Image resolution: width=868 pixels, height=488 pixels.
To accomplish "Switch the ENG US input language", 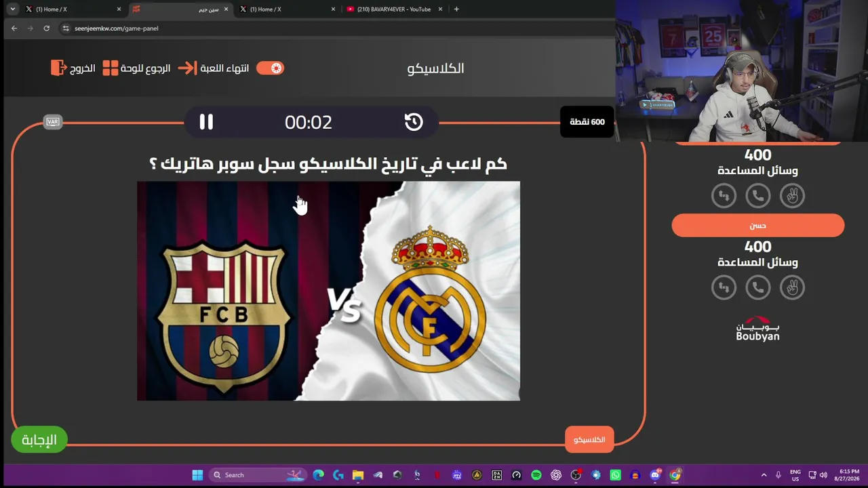I will (x=795, y=474).
